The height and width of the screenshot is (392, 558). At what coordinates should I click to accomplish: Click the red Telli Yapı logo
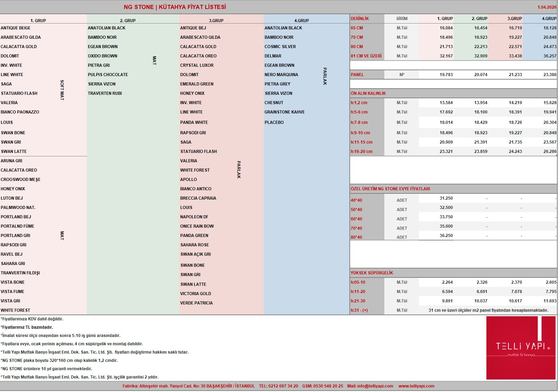pos(521,348)
